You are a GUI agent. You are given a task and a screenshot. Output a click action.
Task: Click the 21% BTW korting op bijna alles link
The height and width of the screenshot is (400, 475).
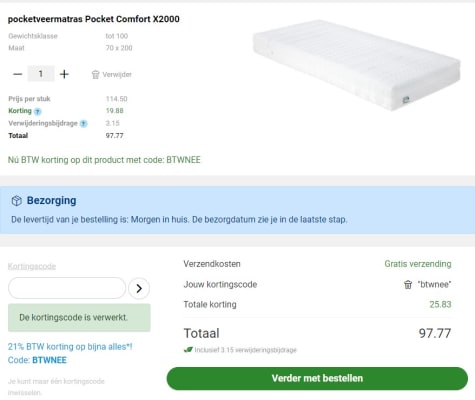[x=70, y=347]
